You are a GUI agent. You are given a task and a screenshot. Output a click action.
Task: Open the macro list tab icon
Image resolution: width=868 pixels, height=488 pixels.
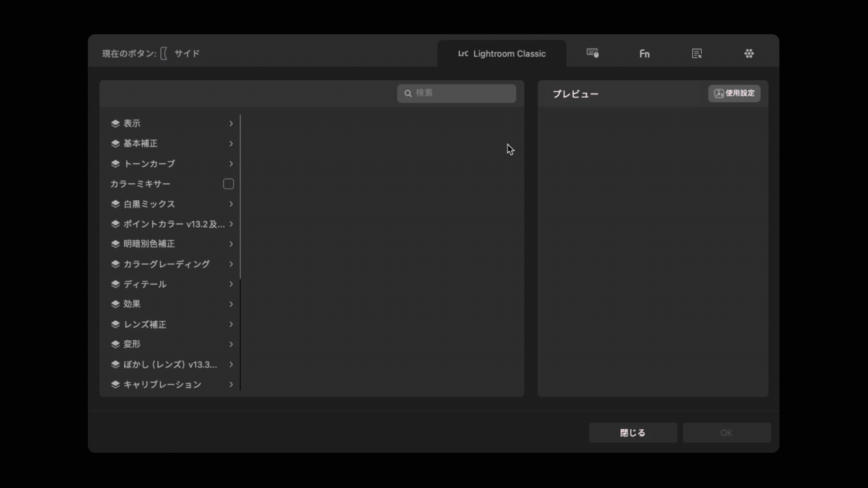point(697,54)
